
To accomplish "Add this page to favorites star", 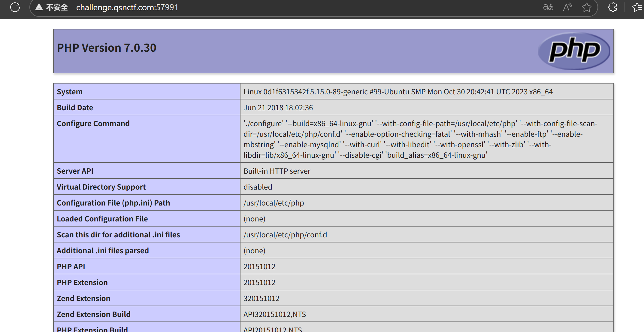I will click(x=586, y=7).
